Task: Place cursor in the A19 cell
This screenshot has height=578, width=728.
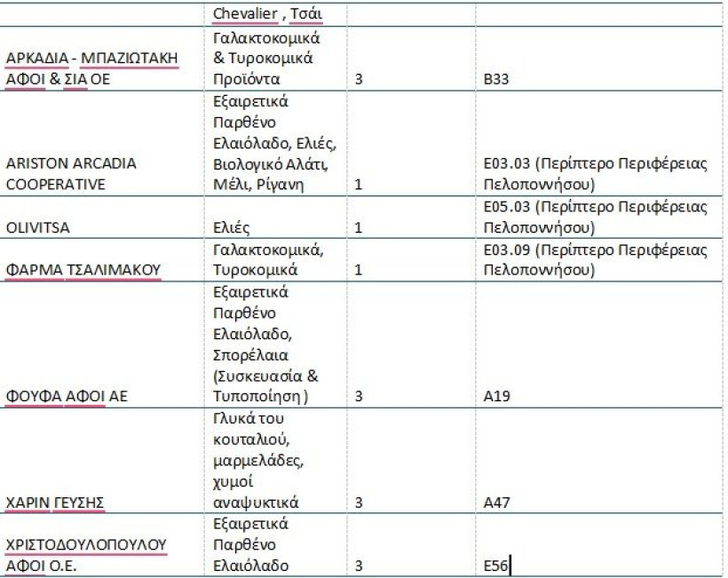Action: click(x=495, y=396)
